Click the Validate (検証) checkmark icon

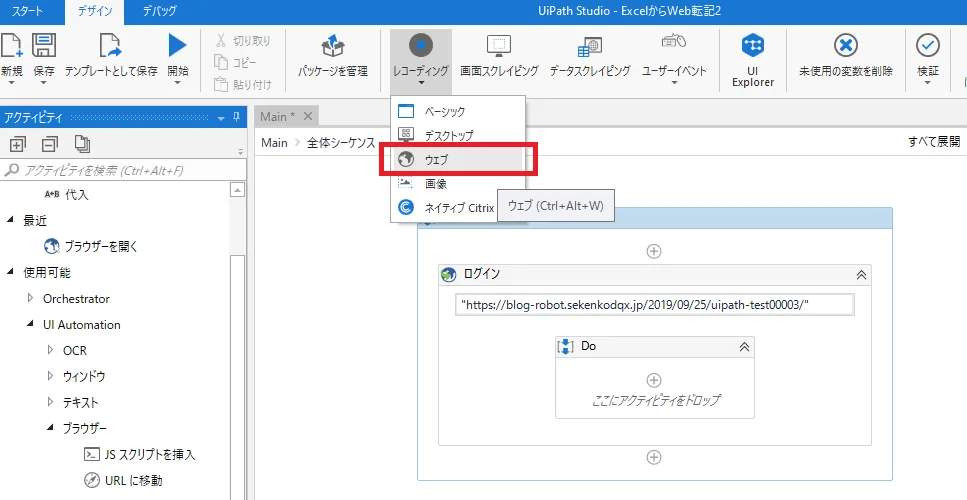[928, 45]
